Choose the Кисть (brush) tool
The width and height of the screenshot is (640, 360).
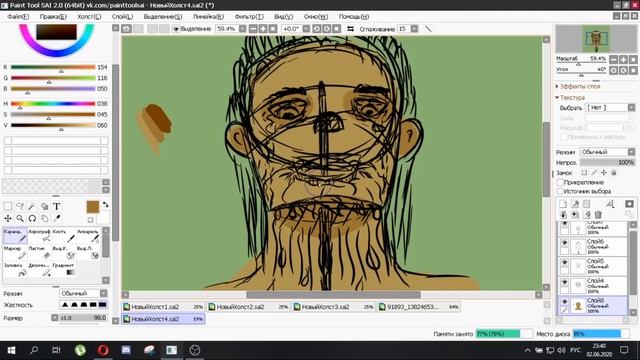pos(64,236)
